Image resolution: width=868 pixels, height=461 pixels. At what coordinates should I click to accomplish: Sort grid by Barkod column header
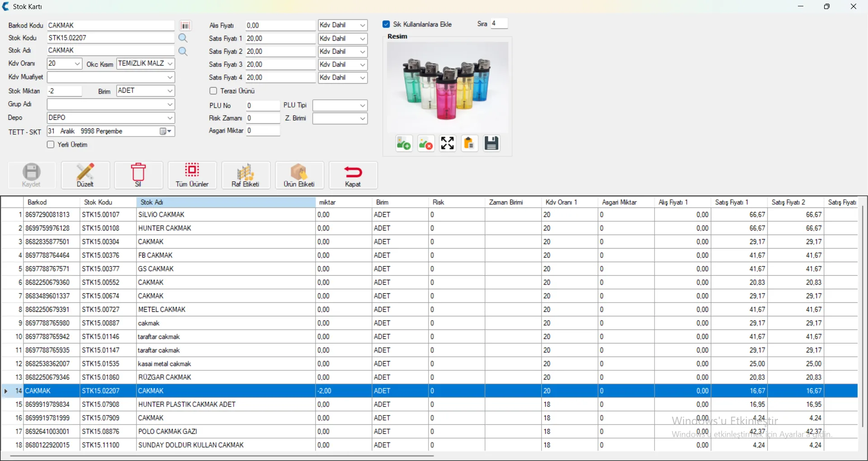(x=52, y=202)
